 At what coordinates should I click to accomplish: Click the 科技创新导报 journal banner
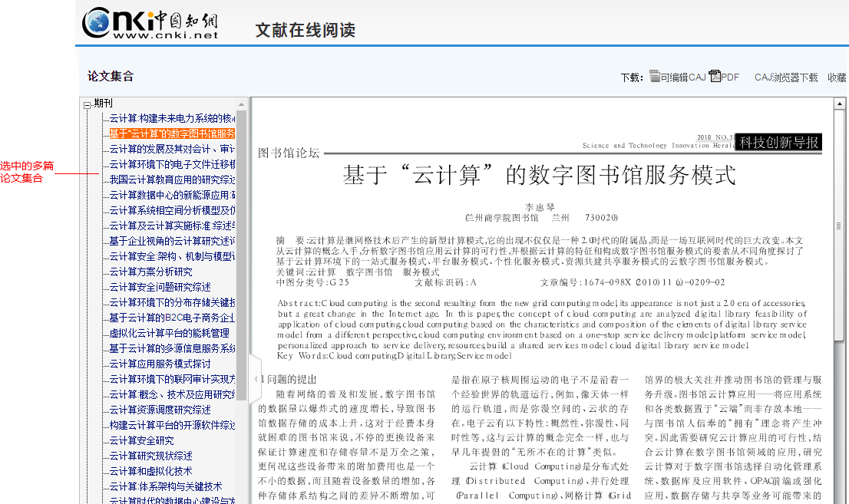(778, 143)
